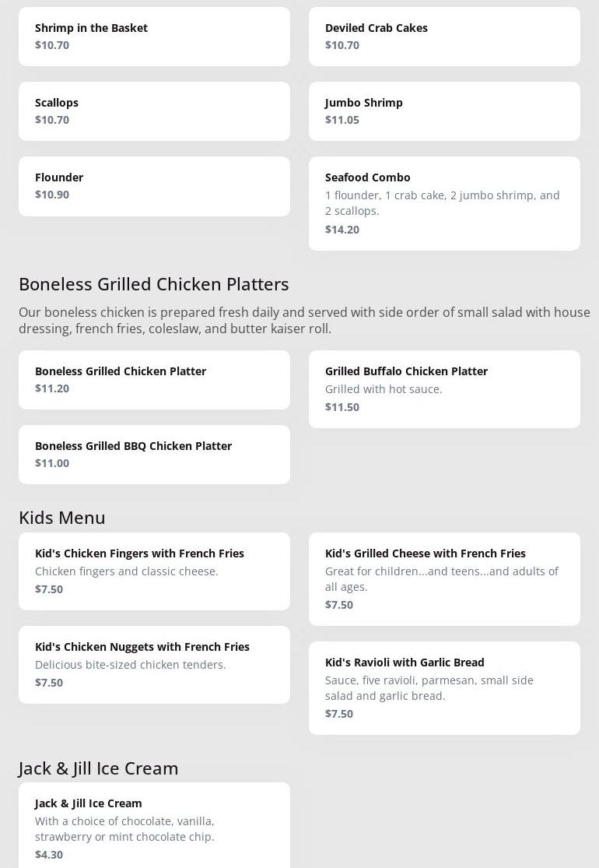Pick Kid's Grilled Cheese with French Fries
The height and width of the screenshot is (868, 599).
pos(444,578)
